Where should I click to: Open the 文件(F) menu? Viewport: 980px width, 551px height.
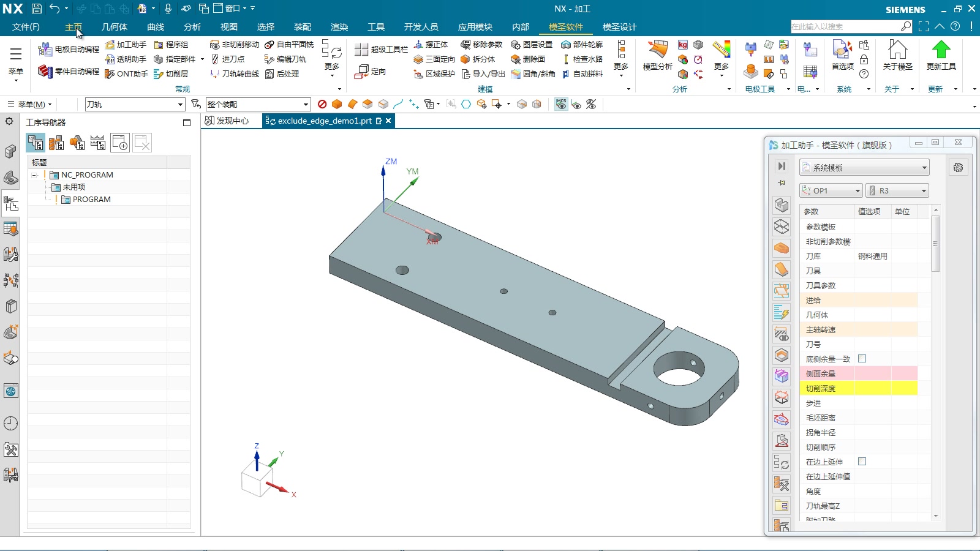(26, 27)
